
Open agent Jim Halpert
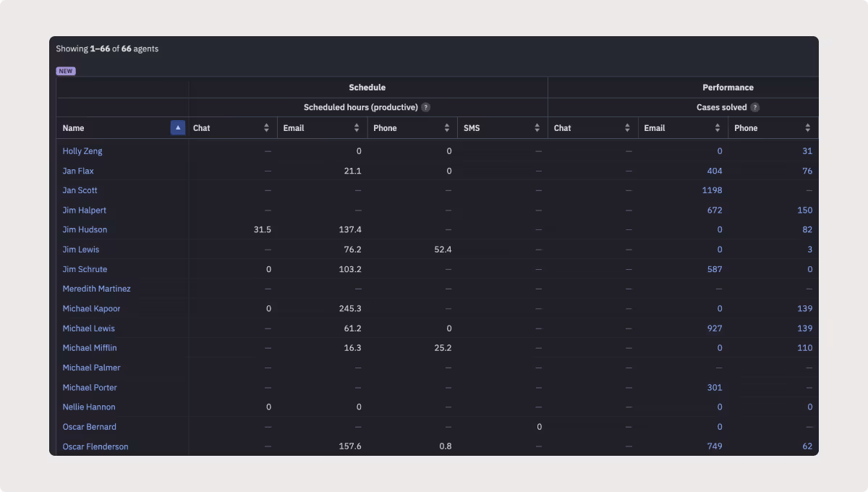pos(85,210)
